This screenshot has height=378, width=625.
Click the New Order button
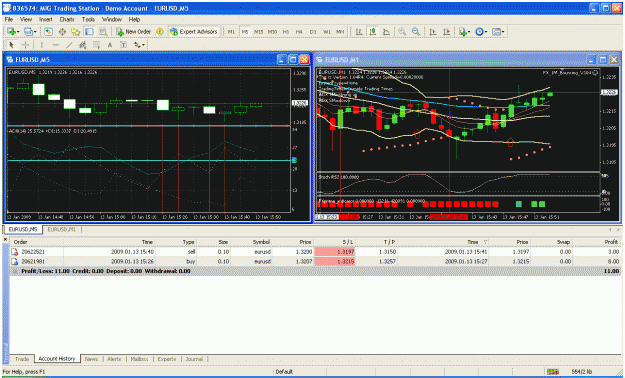pos(133,32)
